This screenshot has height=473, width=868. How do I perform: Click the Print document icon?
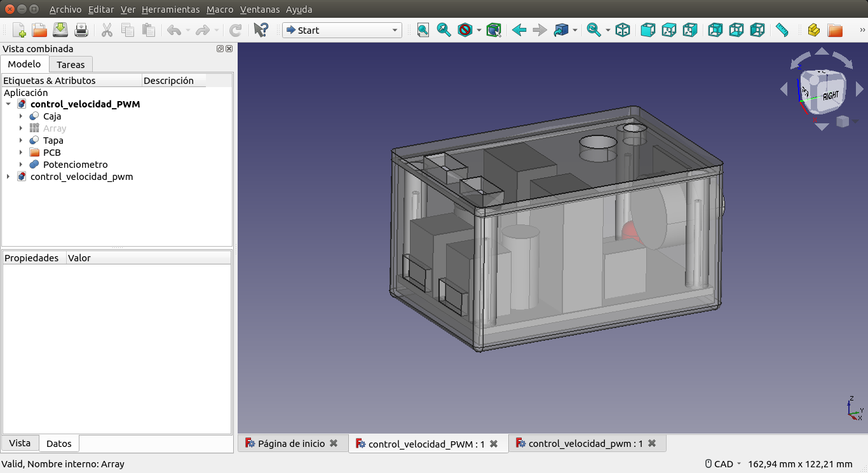click(x=81, y=30)
